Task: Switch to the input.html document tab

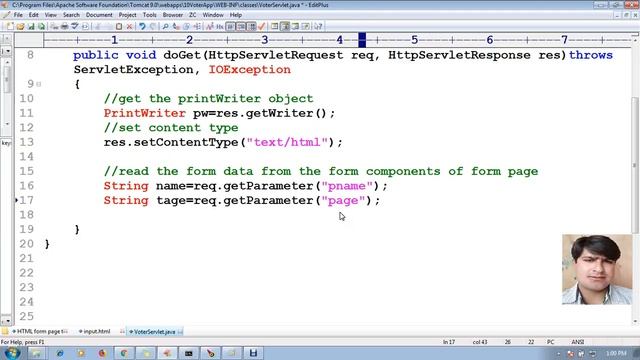Action: pyautogui.click(x=95, y=331)
